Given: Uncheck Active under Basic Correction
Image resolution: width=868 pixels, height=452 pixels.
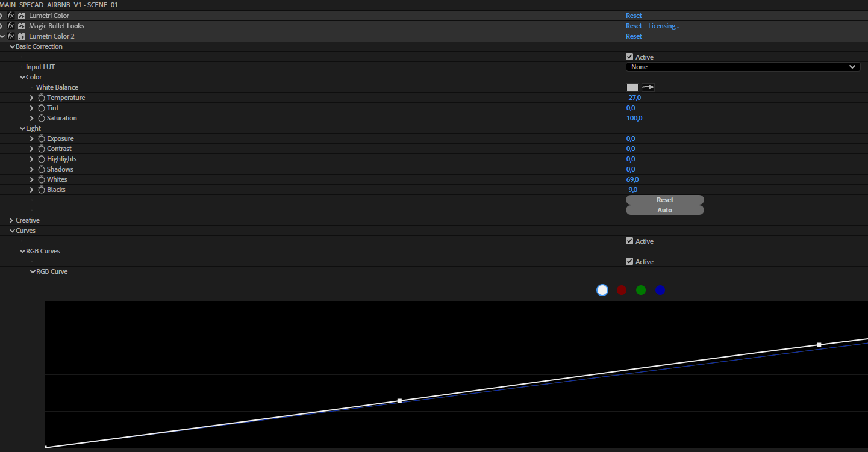Looking at the screenshot, I should (629, 57).
